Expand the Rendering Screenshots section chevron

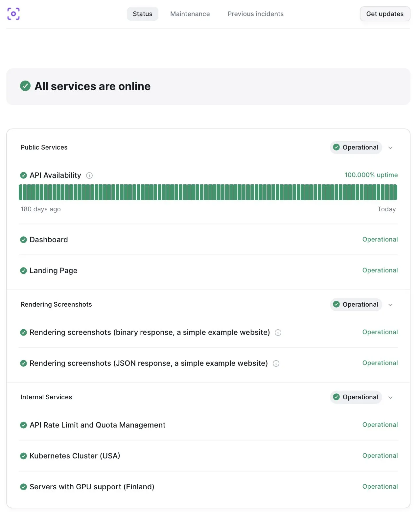tap(390, 305)
